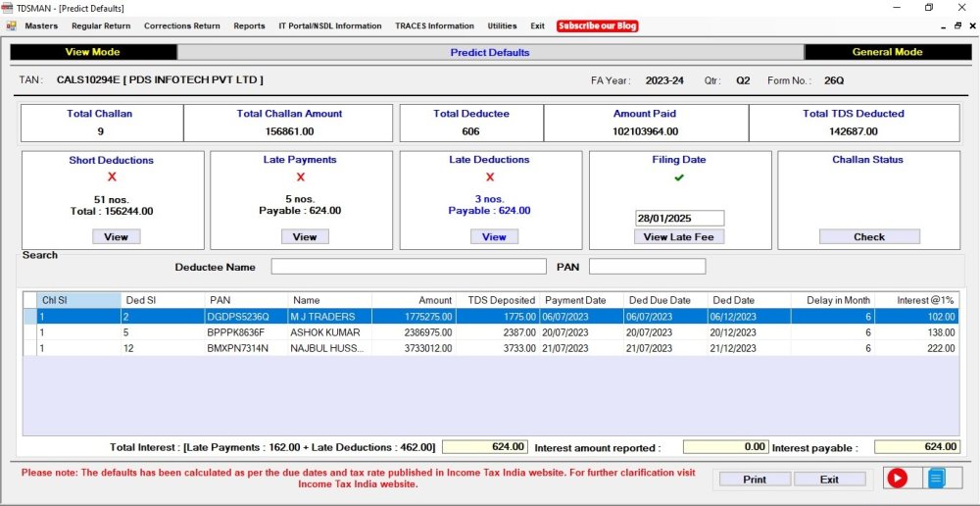Check the Challan Status
Viewport: 980px width, 506px height.
[x=868, y=236]
